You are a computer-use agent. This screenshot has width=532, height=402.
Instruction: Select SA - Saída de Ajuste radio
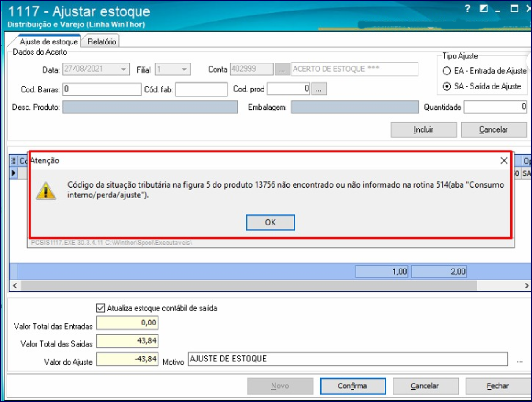[x=447, y=87]
